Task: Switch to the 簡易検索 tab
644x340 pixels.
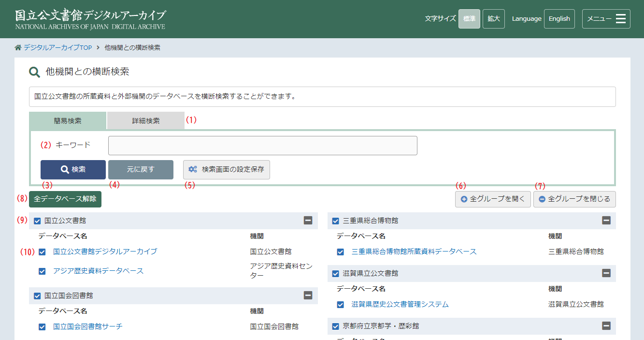Action: pos(68,121)
